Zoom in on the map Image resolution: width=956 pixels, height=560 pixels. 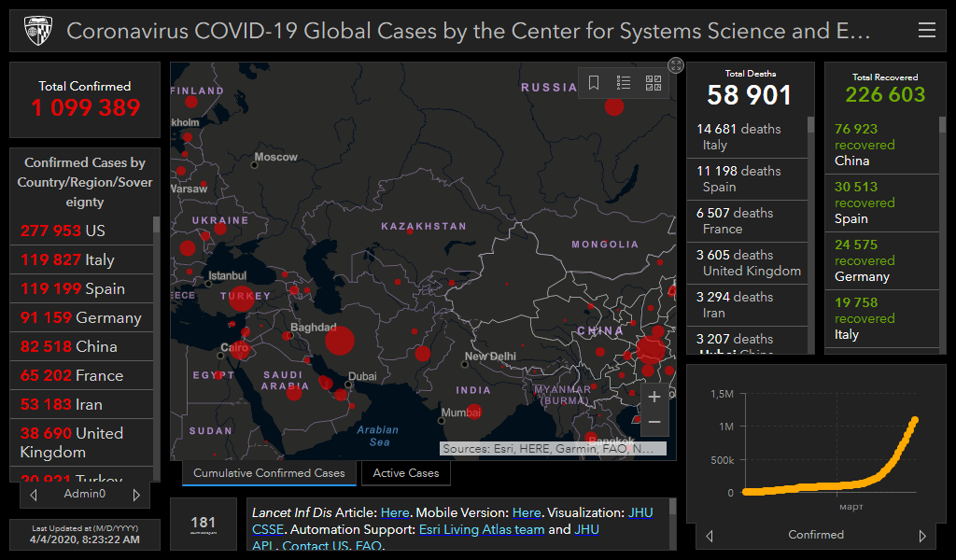654,398
